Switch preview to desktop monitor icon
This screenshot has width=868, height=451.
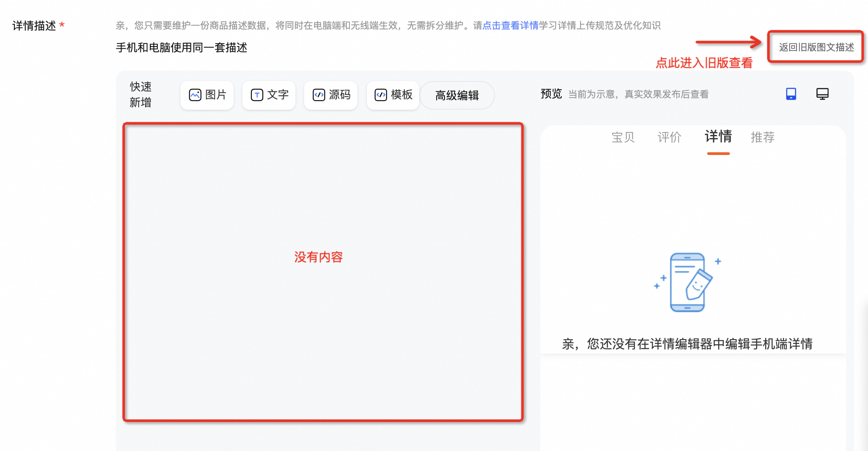[x=822, y=94]
